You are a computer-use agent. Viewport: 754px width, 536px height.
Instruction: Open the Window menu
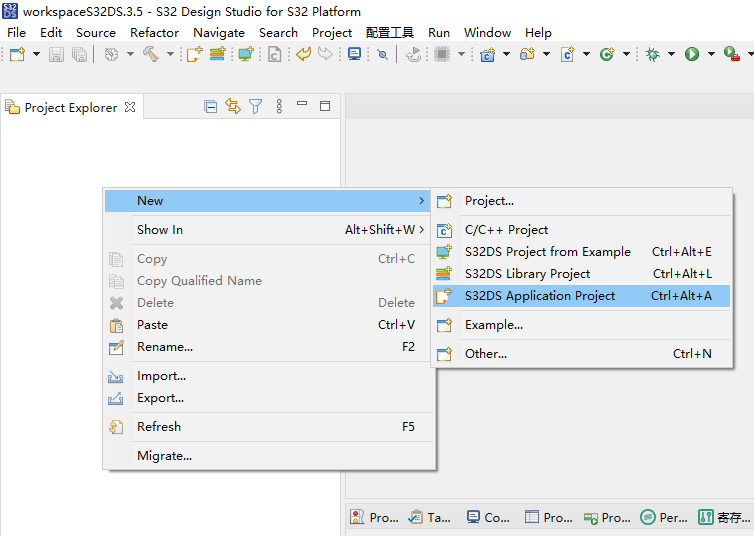(487, 33)
